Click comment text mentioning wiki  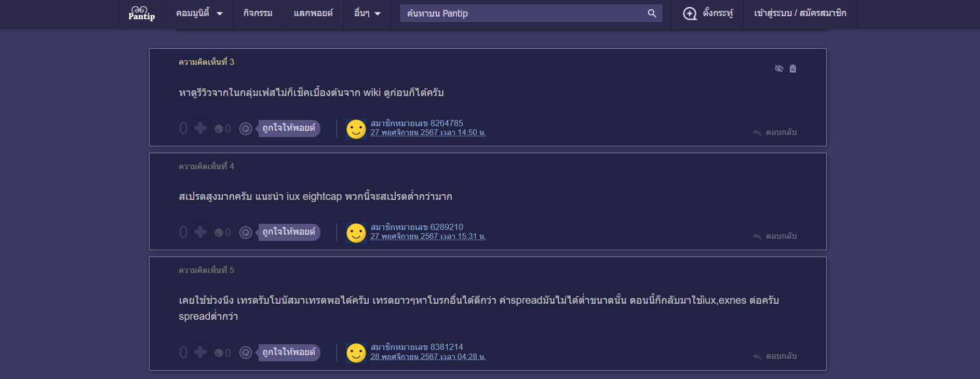point(311,92)
